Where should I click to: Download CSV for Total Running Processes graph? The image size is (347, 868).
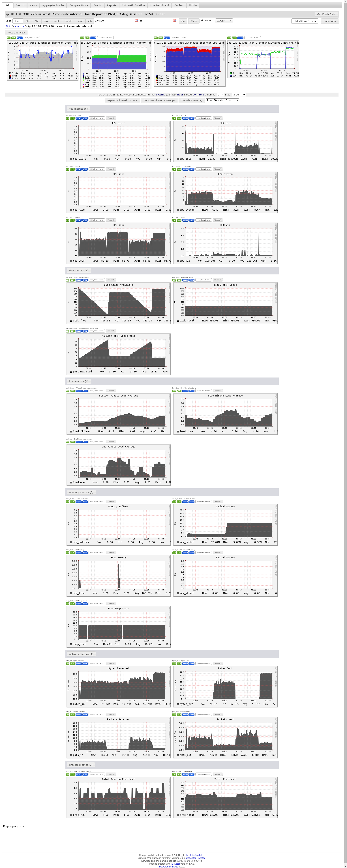click(67, 774)
